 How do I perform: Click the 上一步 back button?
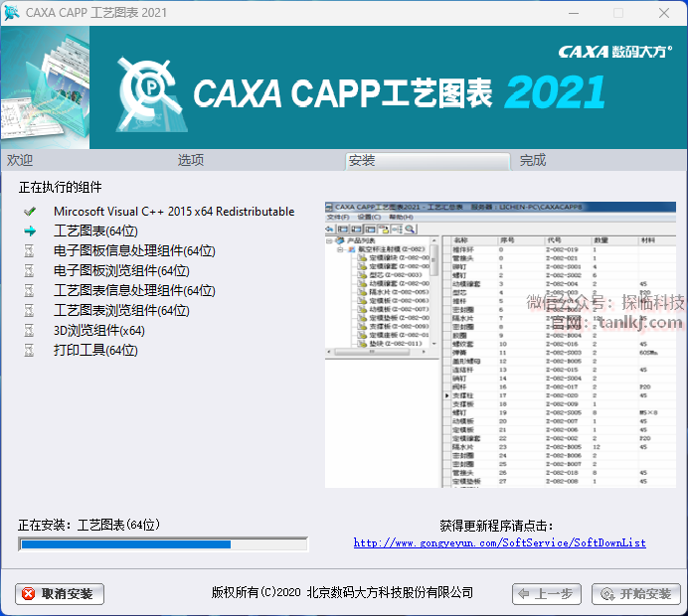click(x=547, y=594)
